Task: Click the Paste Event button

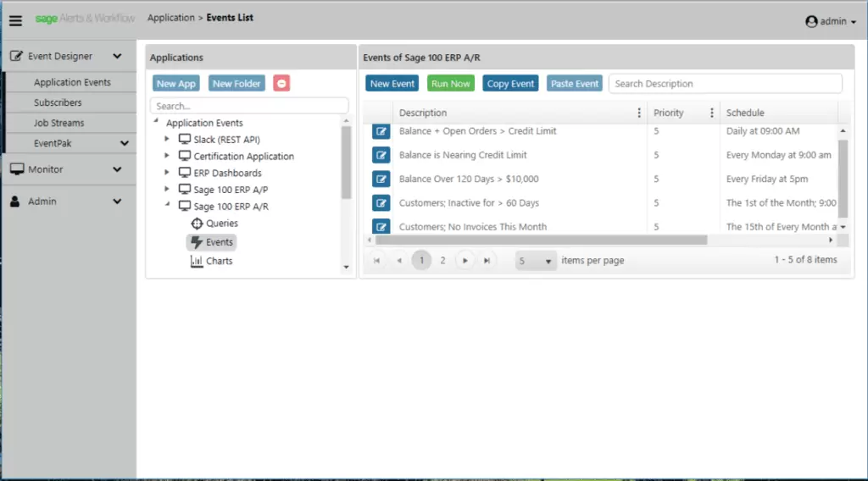Action: click(x=575, y=84)
